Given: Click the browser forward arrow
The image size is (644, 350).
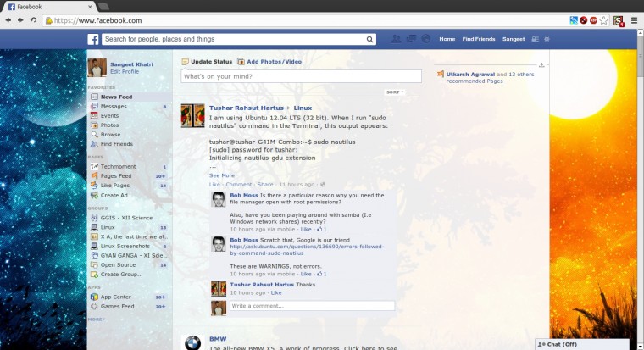Looking at the screenshot, I should pyautogui.click(x=20, y=20).
